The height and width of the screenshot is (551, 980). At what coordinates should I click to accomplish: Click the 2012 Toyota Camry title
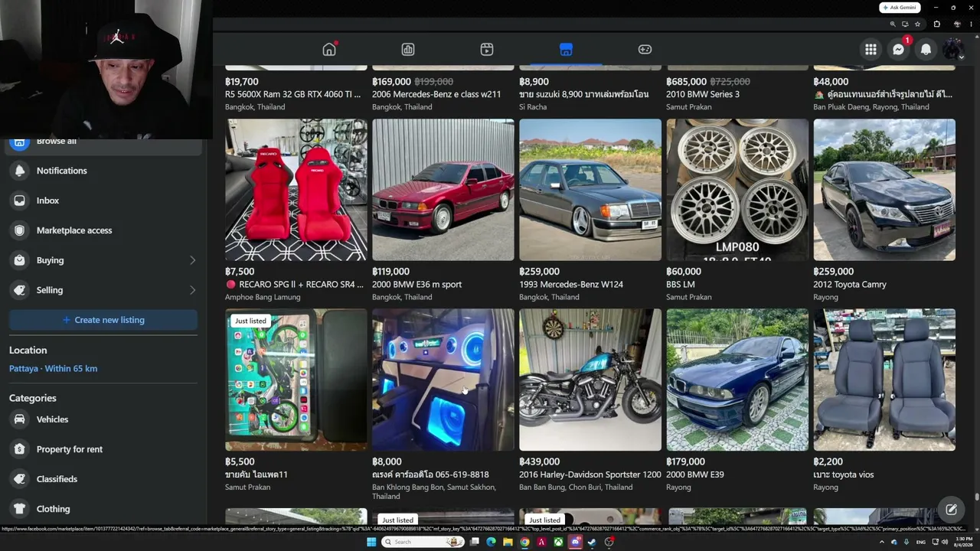[850, 285]
